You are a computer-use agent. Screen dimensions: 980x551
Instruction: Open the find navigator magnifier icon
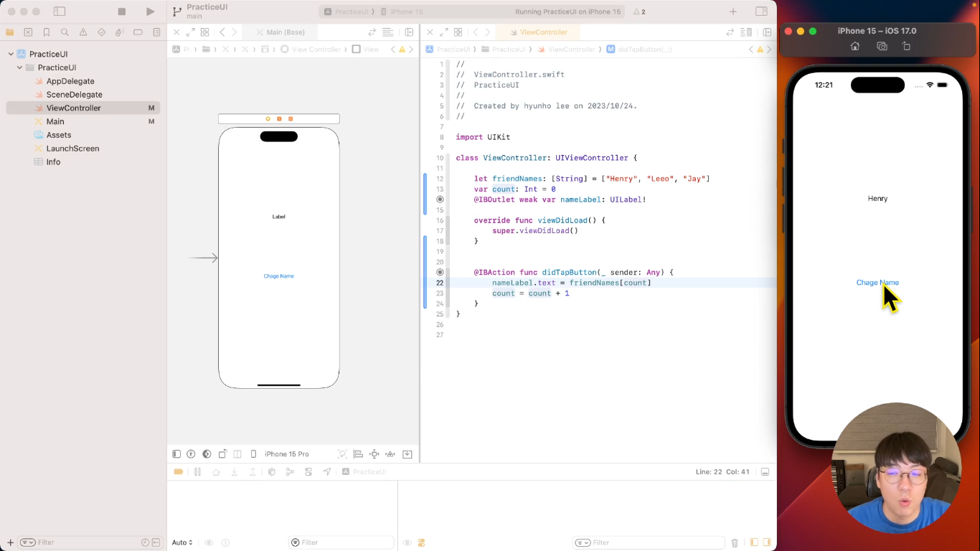pyautogui.click(x=65, y=32)
